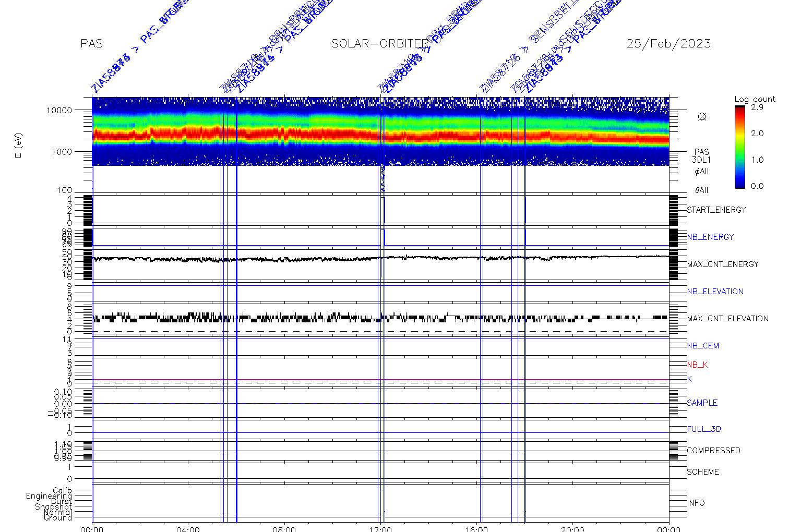The width and height of the screenshot is (789, 532).
Task: Click the 'MAX_CNT_ELEVATION' panel label
Action: 727,319
